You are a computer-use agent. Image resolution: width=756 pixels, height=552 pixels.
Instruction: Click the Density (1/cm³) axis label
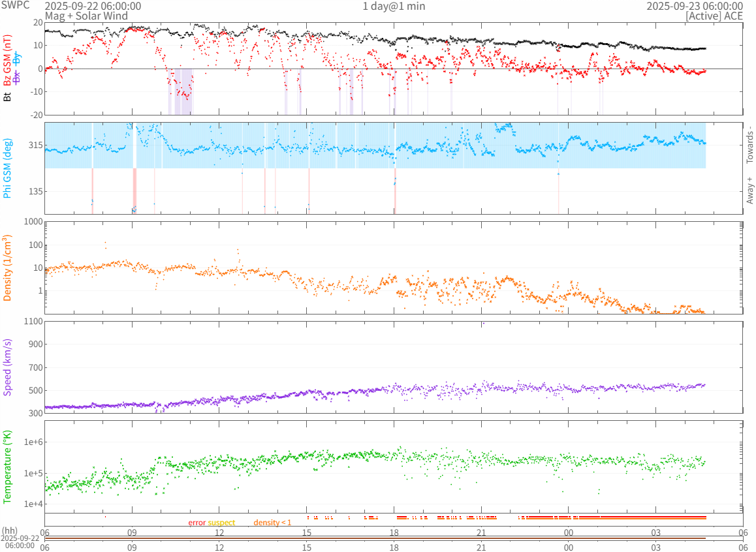click(7, 268)
